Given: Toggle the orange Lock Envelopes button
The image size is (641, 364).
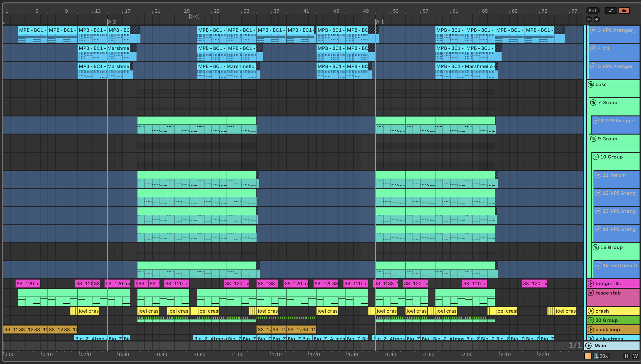Looking at the screenshot, I should coord(624,11).
